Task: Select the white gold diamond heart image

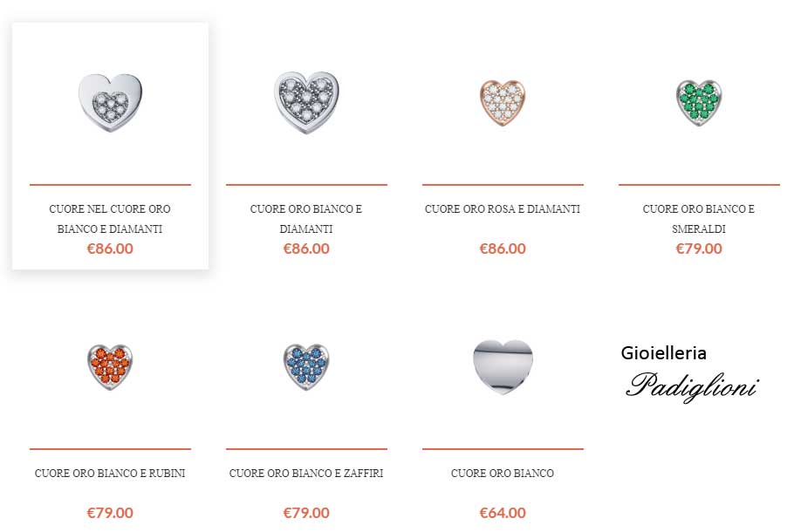Action: pos(306,103)
